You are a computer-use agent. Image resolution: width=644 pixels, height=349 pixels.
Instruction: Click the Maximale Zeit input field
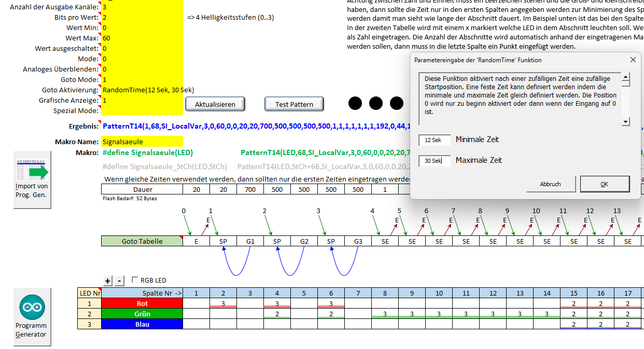[x=435, y=161]
